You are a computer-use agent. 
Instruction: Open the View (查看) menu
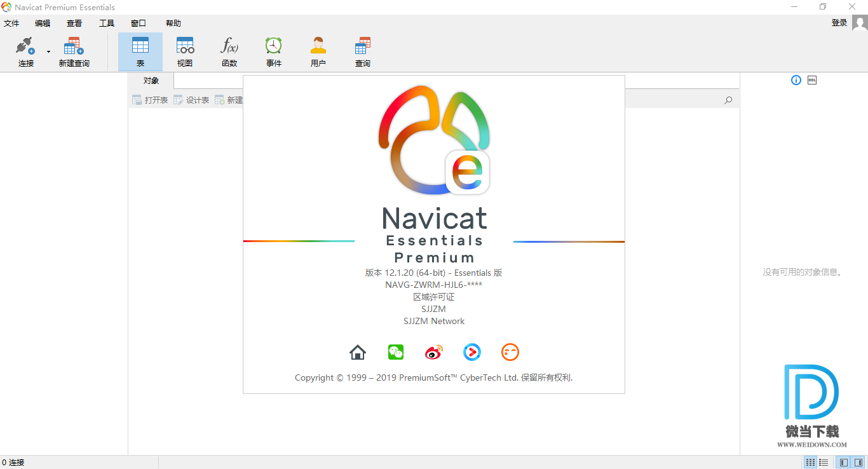click(x=74, y=23)
